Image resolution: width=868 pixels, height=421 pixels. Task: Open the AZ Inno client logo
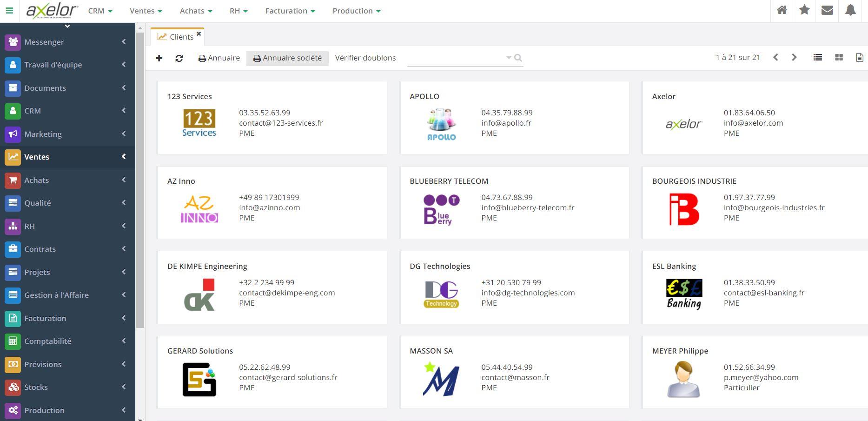(x=199, y=209)
